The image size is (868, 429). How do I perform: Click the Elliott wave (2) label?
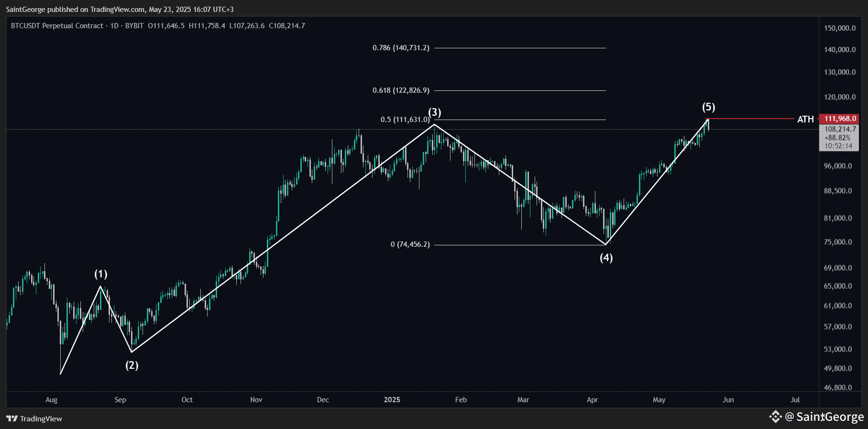coord(132,365)
